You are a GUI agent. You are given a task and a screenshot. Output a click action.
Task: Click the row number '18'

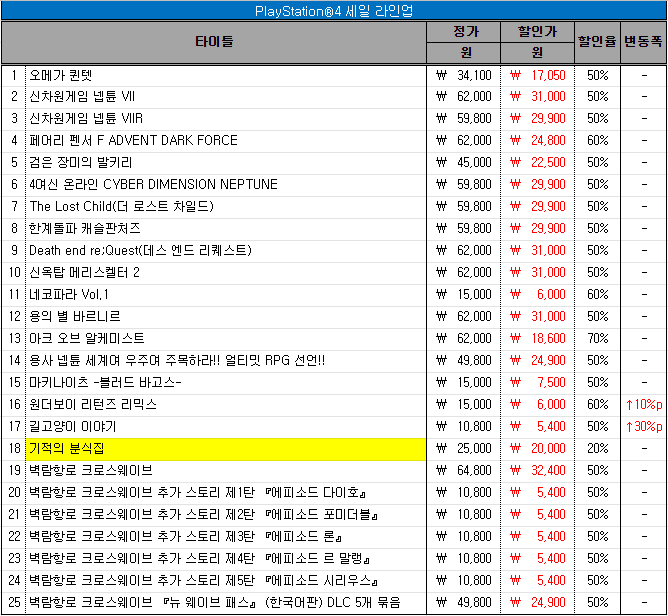pyautogui.click(x=14, y=449)
